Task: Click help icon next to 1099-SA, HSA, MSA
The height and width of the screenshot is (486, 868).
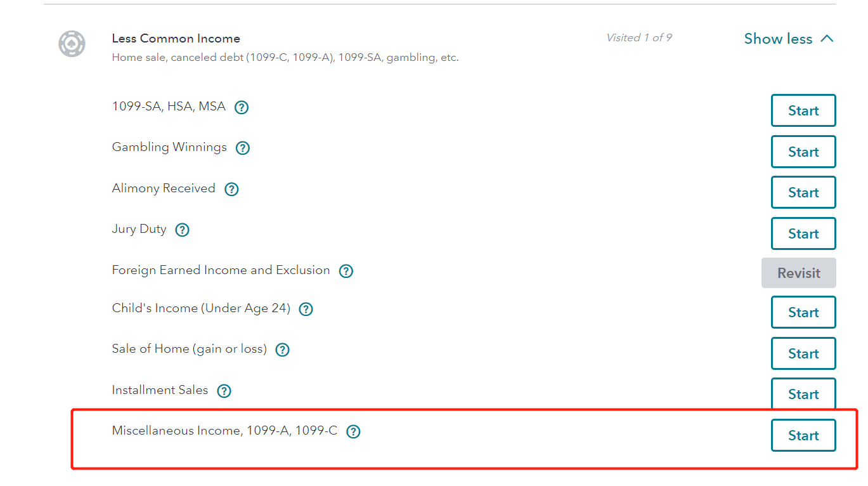Action: click(241, 107)
